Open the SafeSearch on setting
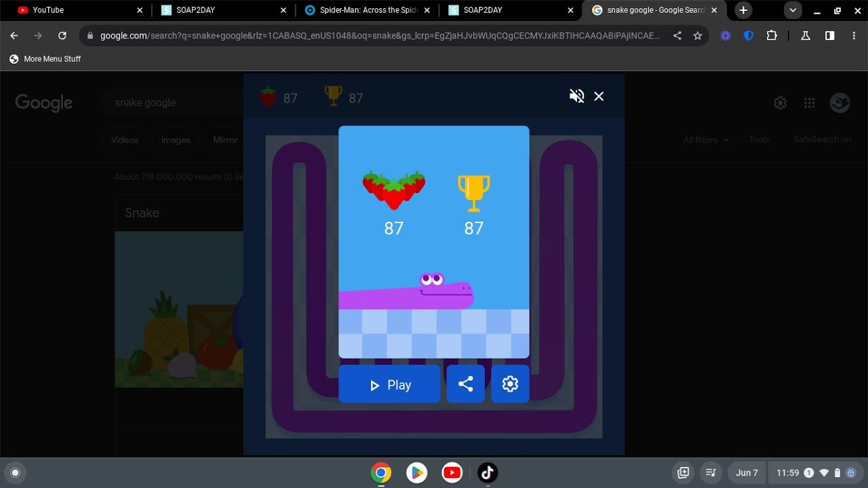This screenshot has height=488, width=868. [x=823, y=140]
